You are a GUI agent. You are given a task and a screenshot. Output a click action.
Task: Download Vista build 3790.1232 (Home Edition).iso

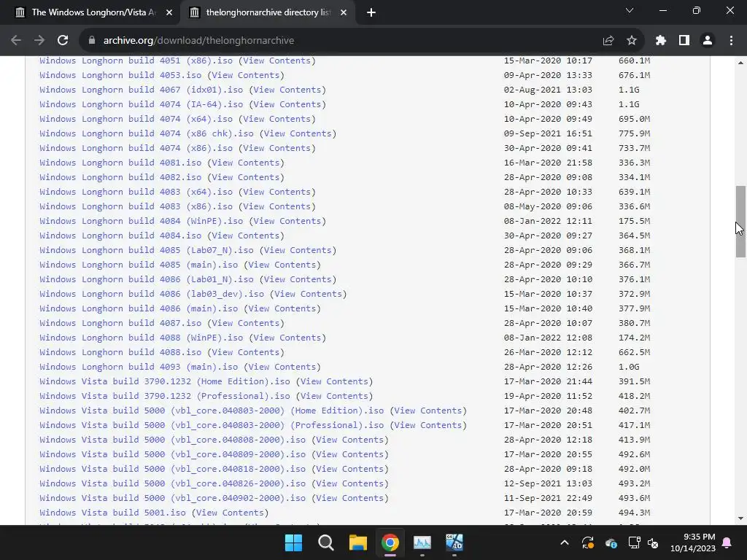165,381
